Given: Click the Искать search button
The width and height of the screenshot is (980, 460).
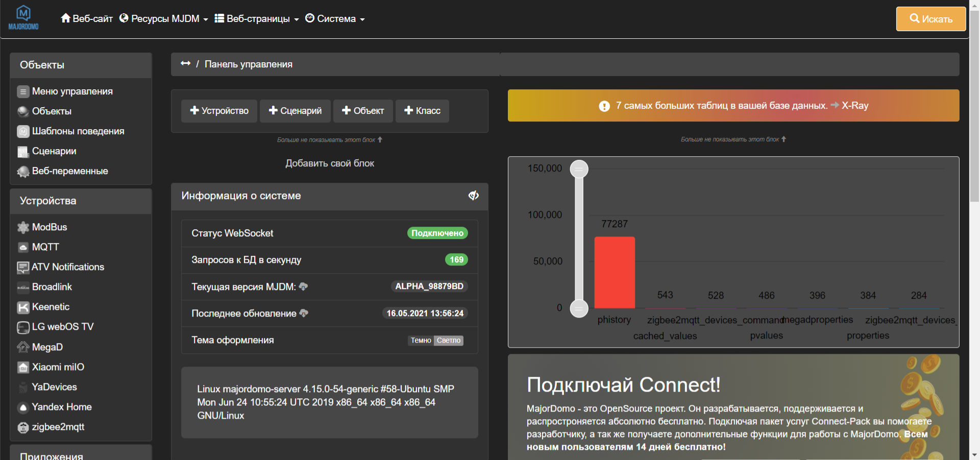Looking at the screenshot, I should 931,19.
